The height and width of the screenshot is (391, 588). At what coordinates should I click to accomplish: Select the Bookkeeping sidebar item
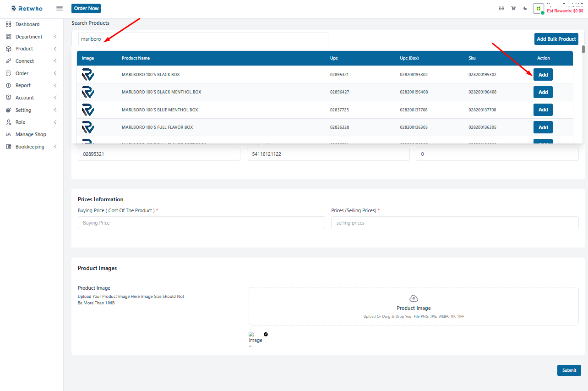click(x=30, y=147)
